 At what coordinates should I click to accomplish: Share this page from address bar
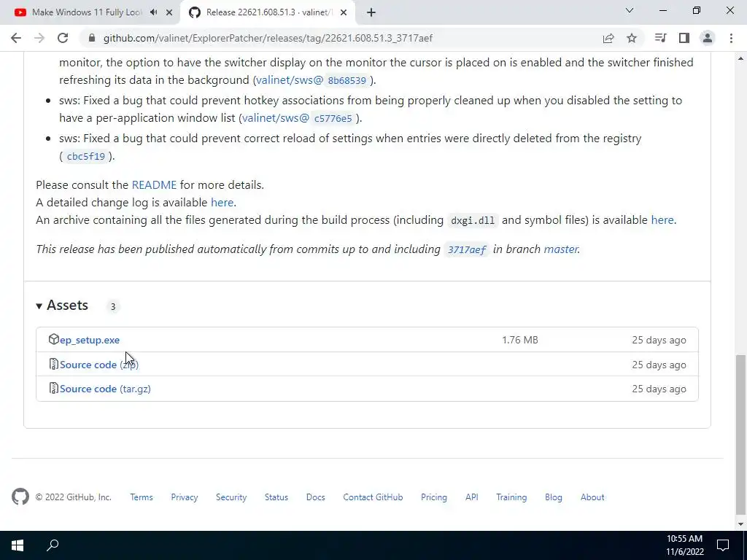tap(608, 38)
